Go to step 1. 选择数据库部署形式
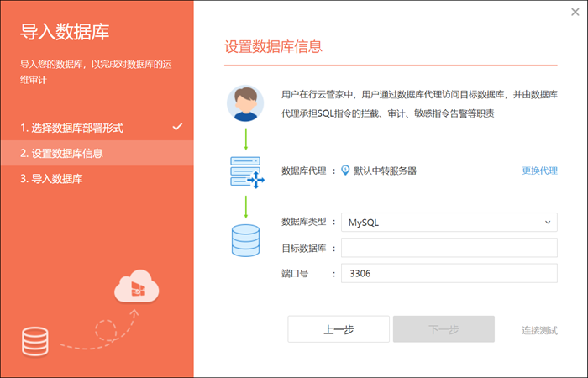Viewport: 588px width, 378px height. (x=72, y=128)
